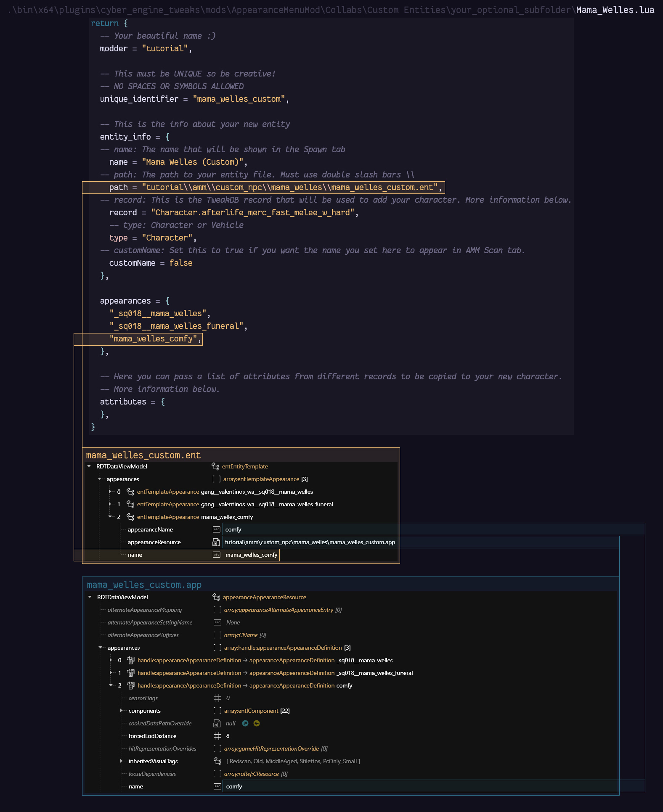Collapse the appearances node in mama_welles_custom.app
This screenshot has height=812, width=663.
coord(101,648)
